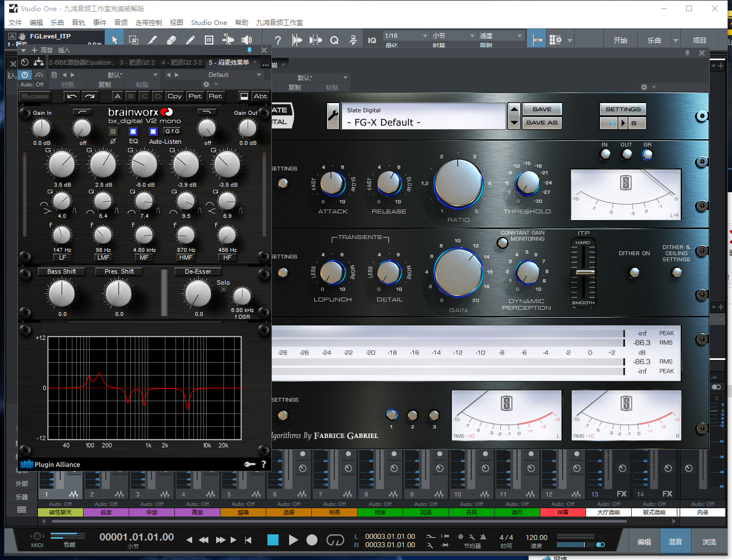Select the Arrow tool in toolbar
The width and height of the screenshot is (732, 560).
(x=114, y=40)
